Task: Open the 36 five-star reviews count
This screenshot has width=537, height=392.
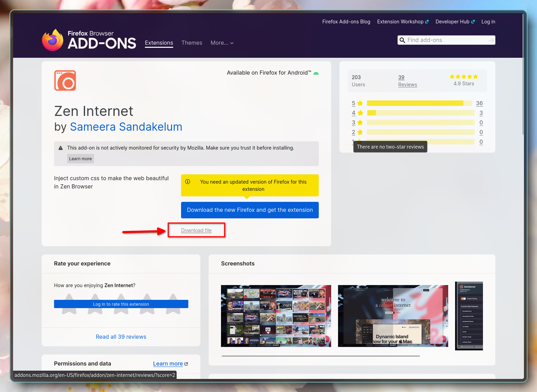Action: 479,103
